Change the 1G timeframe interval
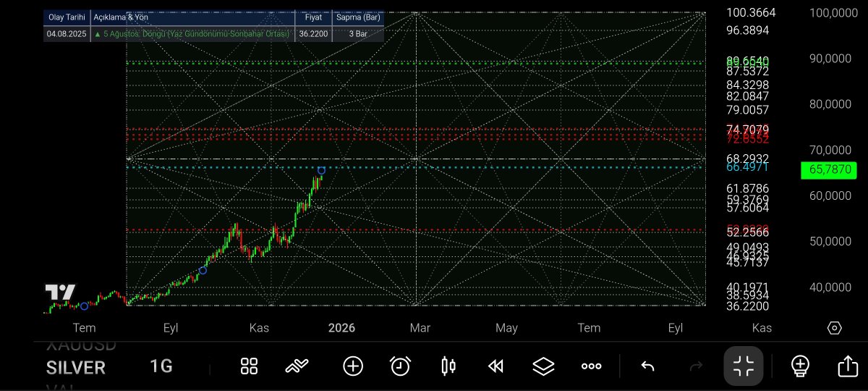 (161, 366)
